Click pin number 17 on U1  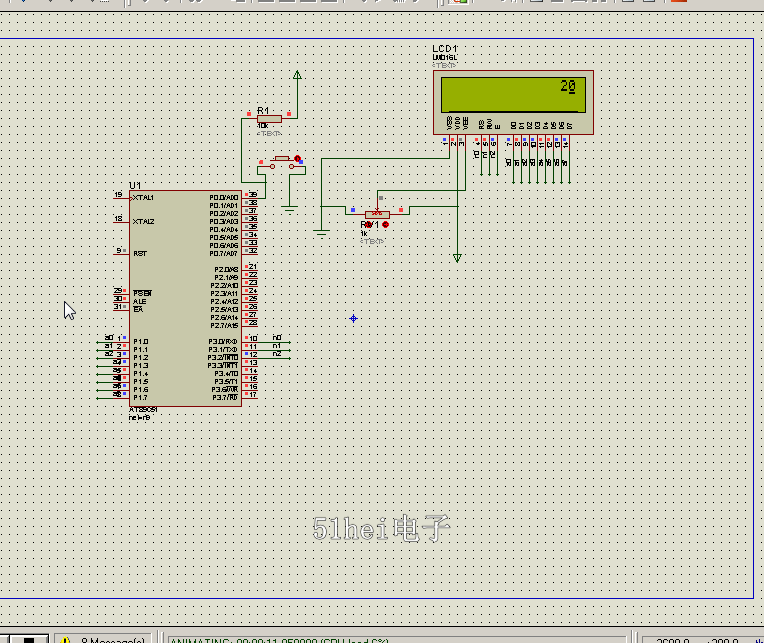tap(253, 395)
